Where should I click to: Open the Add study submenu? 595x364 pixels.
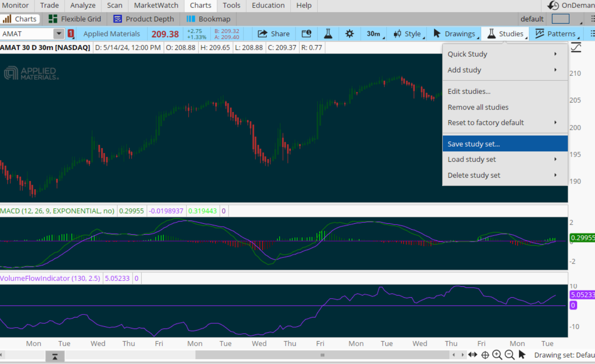tap(505, 70)
